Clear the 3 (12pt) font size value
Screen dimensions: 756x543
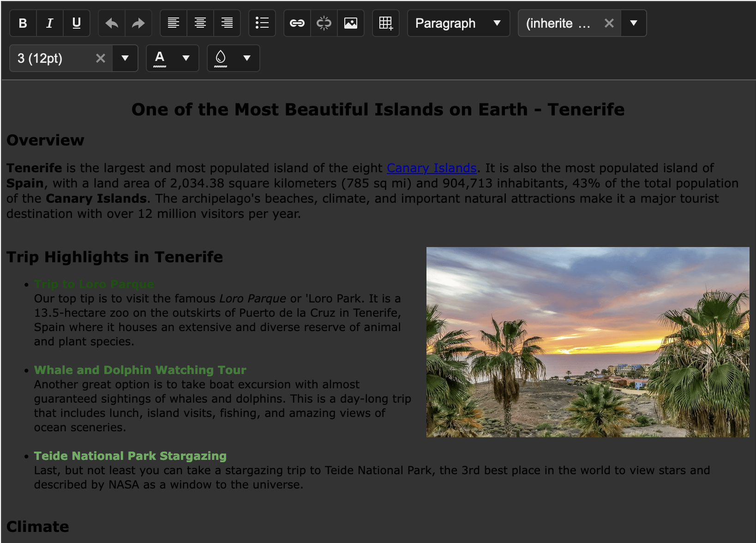[x=101, y=58]
